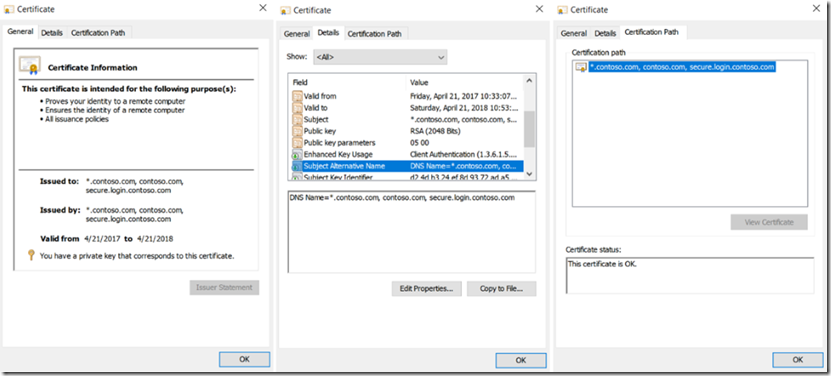This screenshot has height=376, width=831.
Task: Click title bar icon of right Certificate window
Action: pyautogui.click(x=562, y=10)
